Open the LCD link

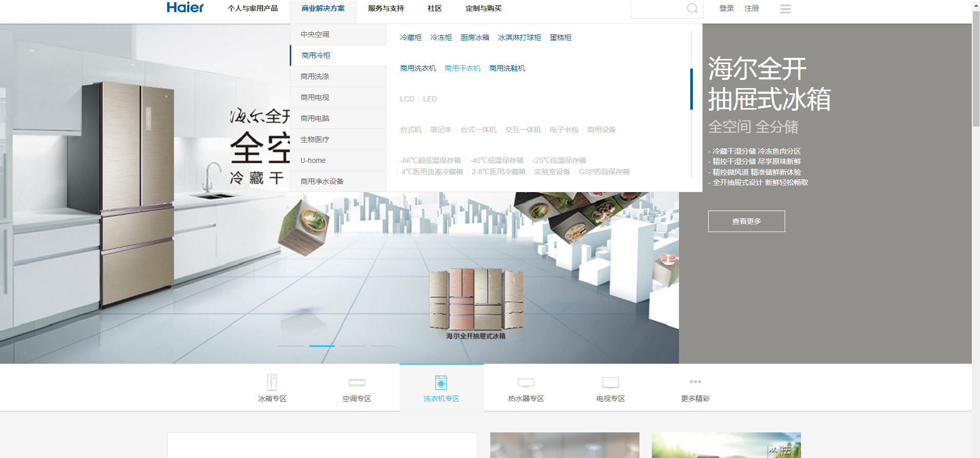coord(407,99)
